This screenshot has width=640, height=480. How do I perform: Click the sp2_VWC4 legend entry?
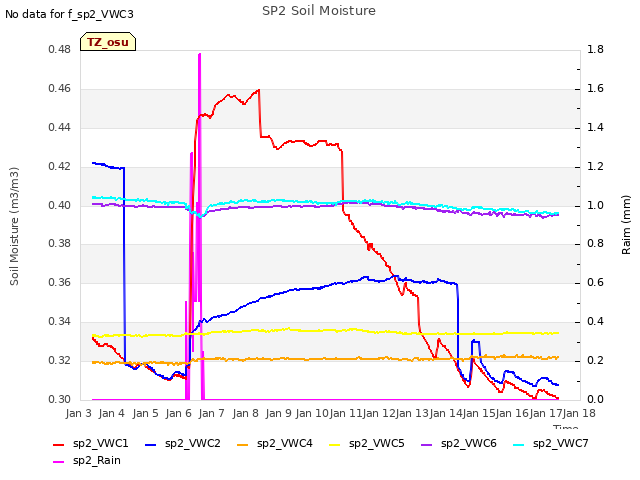pos(275,443)
